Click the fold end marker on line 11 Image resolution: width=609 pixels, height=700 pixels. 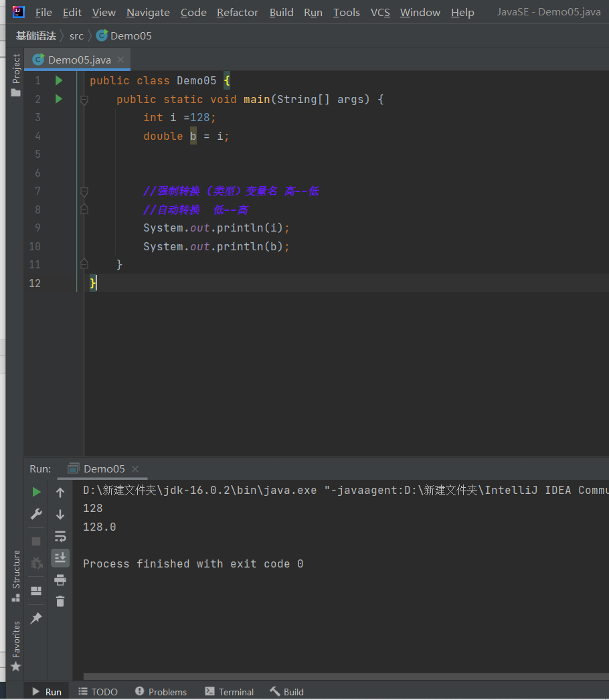click(84, 264)
